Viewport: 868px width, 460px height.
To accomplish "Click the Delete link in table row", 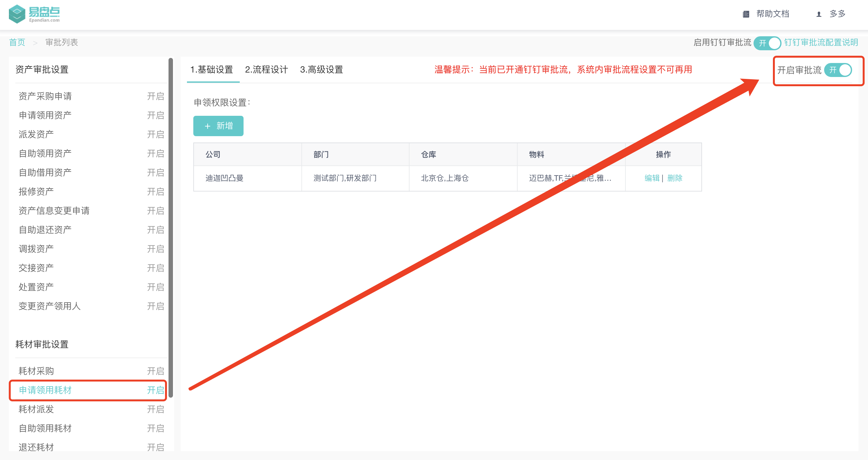I will pos(675,178).
